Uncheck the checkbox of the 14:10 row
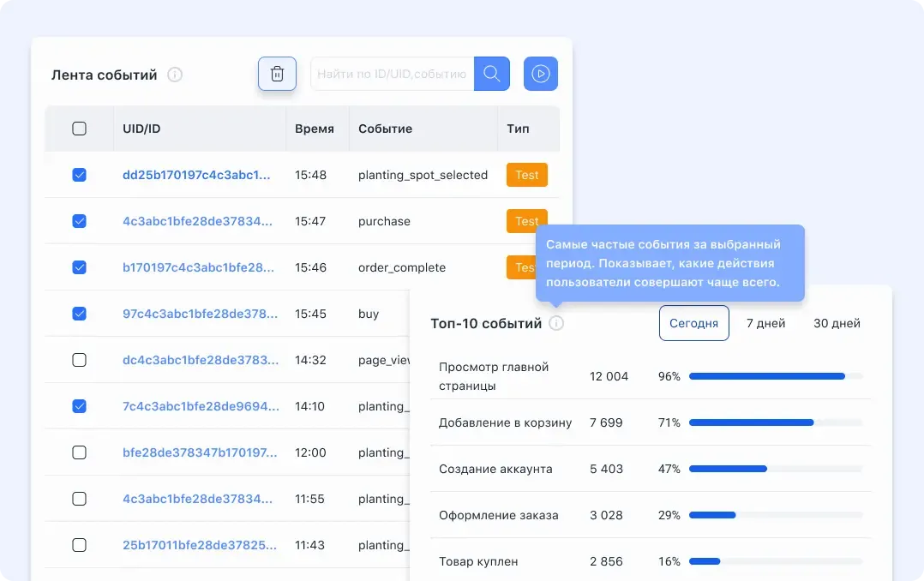This screenshot has height=581, width=924. tap(79, 406)
